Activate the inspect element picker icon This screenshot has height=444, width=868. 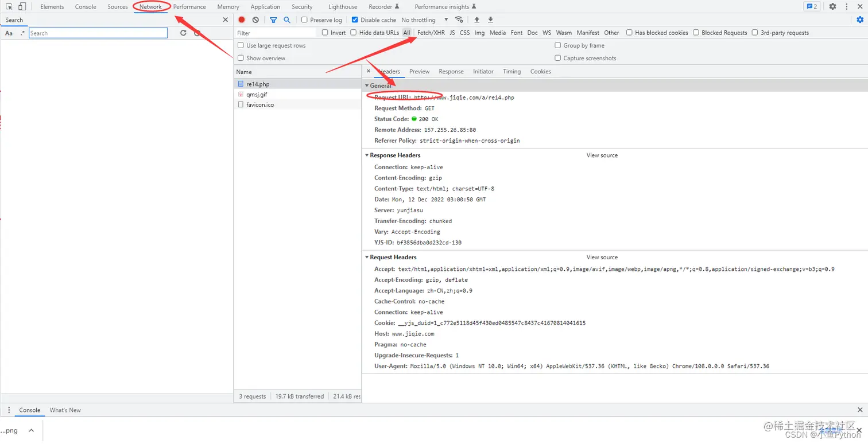(9, 7)
